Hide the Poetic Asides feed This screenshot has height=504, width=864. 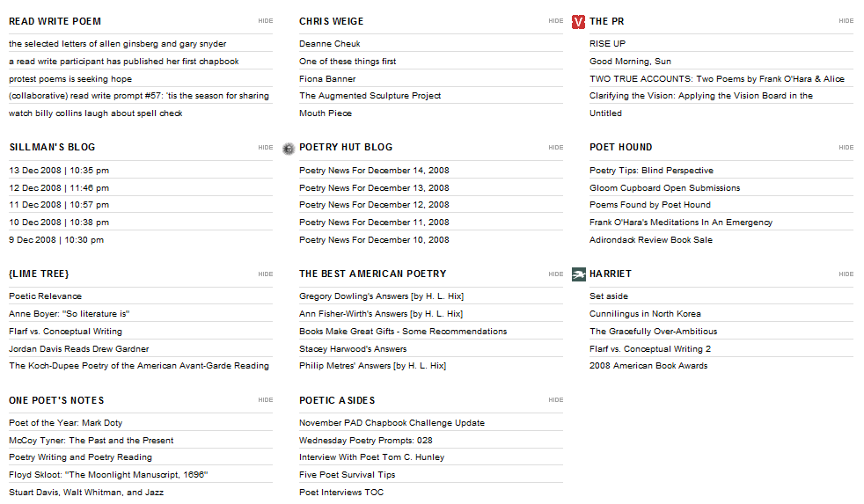click(x=556, y=400)
